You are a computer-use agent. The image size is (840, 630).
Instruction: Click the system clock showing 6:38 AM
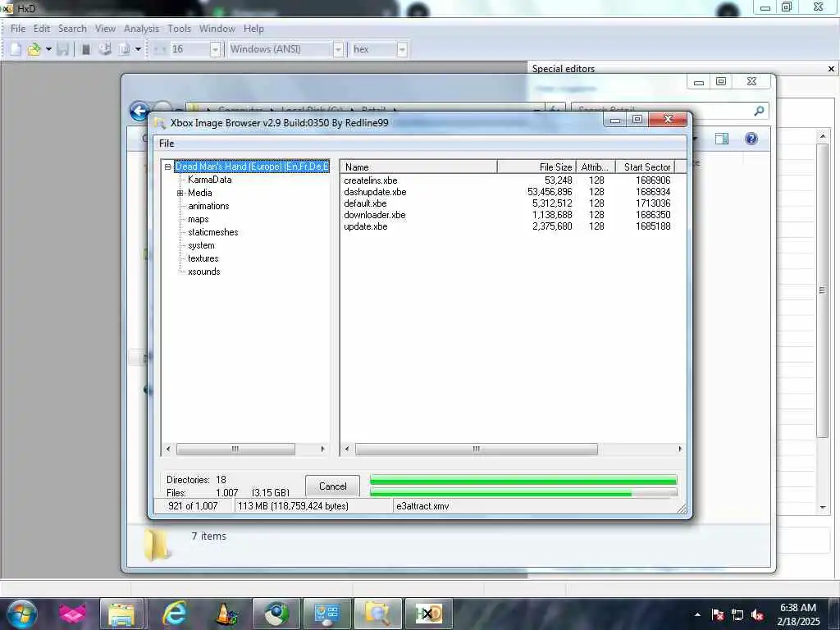pyautogui.click(x=798, y=608)
